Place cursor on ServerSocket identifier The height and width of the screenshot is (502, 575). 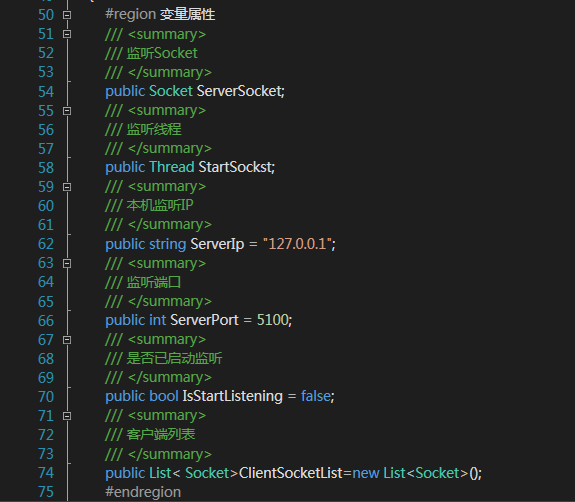pyautogui.click(x=239, y=91)
